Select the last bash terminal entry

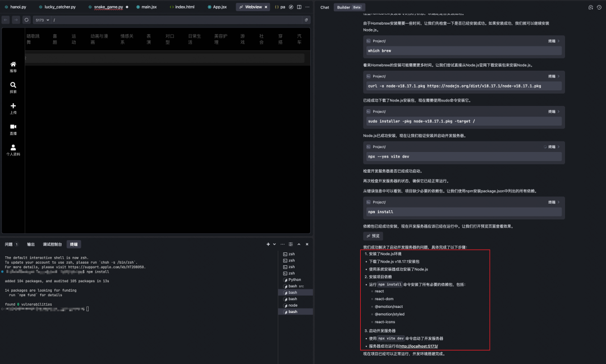pos(296,312)
